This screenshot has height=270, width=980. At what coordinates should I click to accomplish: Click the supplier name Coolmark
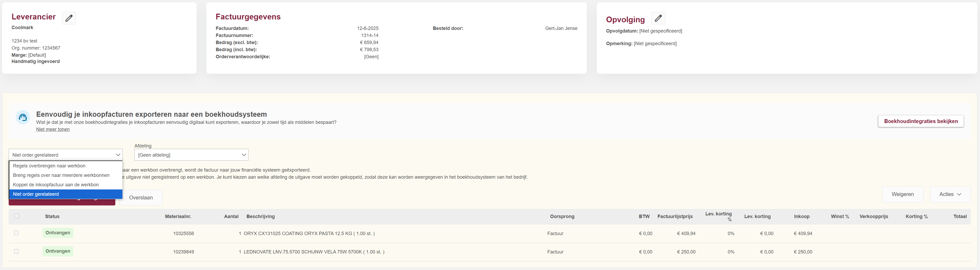coord(23,27)
